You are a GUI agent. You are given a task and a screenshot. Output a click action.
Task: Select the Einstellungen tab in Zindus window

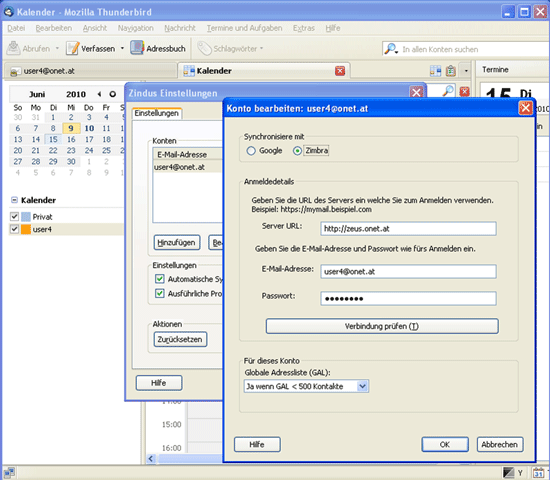coord(157,113)
